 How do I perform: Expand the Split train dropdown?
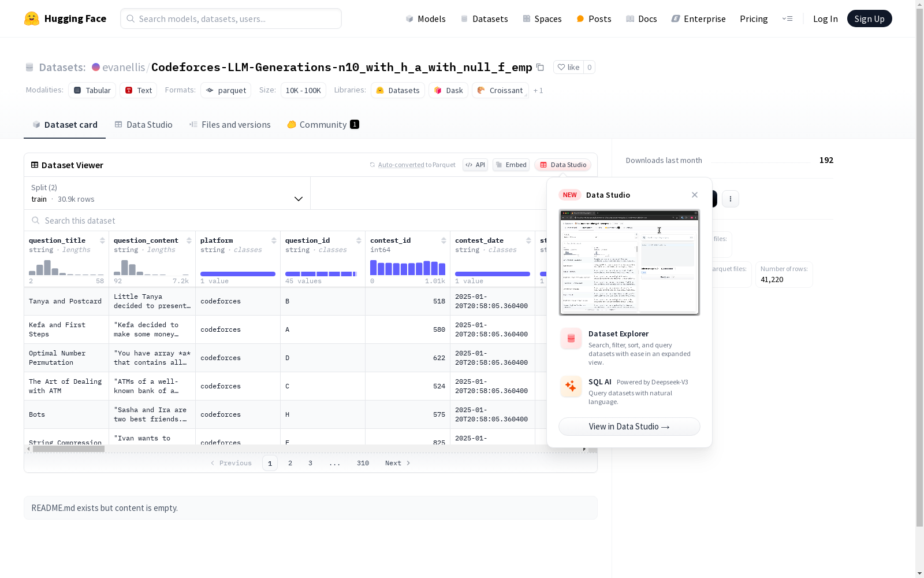[x=167, y=193]
